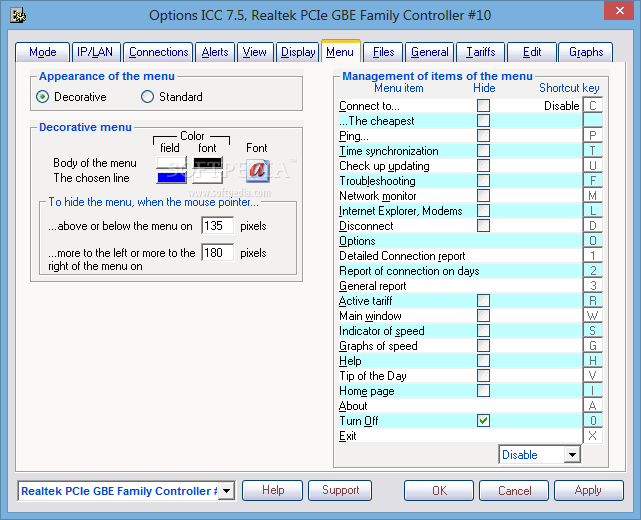The height and width of the screenshot is (520, 641).
Task: Click shortcut key box A for About
Action: coord(592,406)
